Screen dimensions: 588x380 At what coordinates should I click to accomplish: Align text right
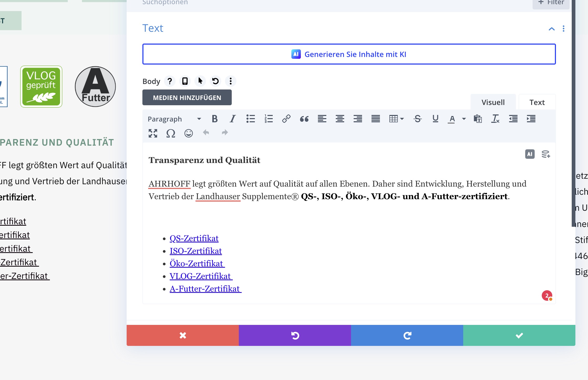(x=358, y=119)
